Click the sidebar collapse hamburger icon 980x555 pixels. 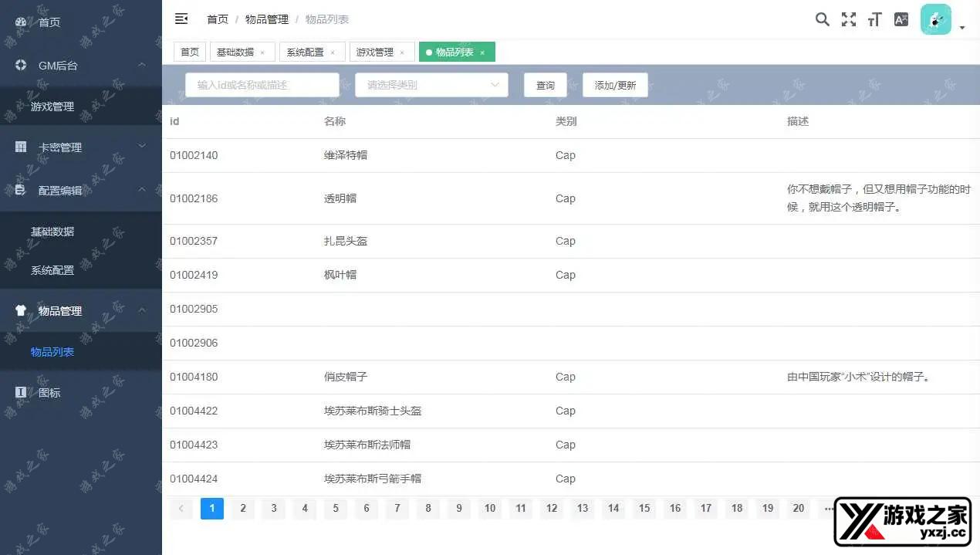[181, 19]
